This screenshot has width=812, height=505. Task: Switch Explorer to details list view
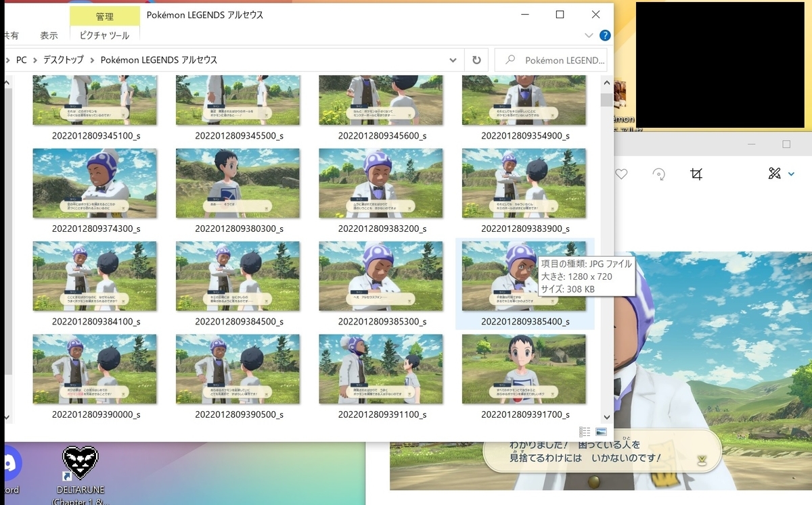(585, 432)
